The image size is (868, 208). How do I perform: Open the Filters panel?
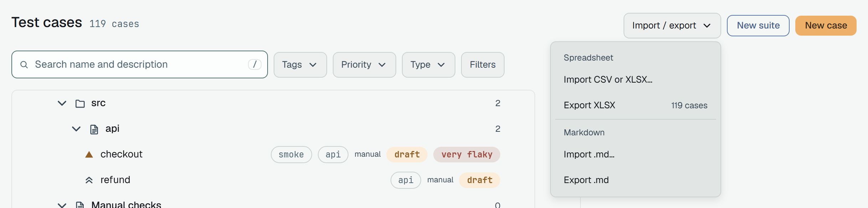coord(482,65)
